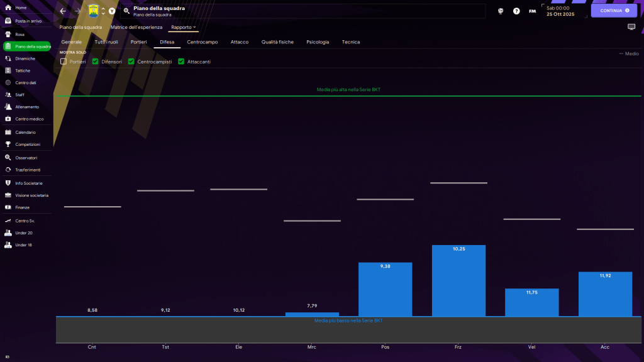
Task: Open the team switcher arrows by the club badge
Action: [x=103, y=11]
